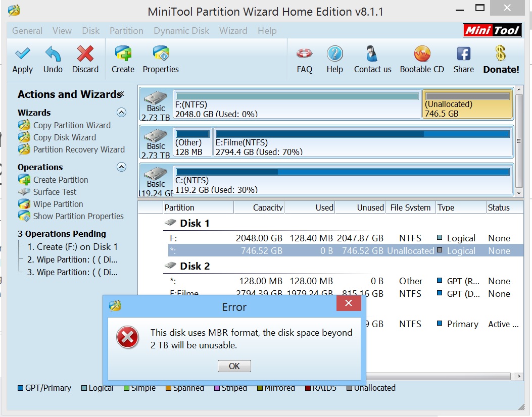
Task: Sort by Partition column header
Action: (198, 207)
